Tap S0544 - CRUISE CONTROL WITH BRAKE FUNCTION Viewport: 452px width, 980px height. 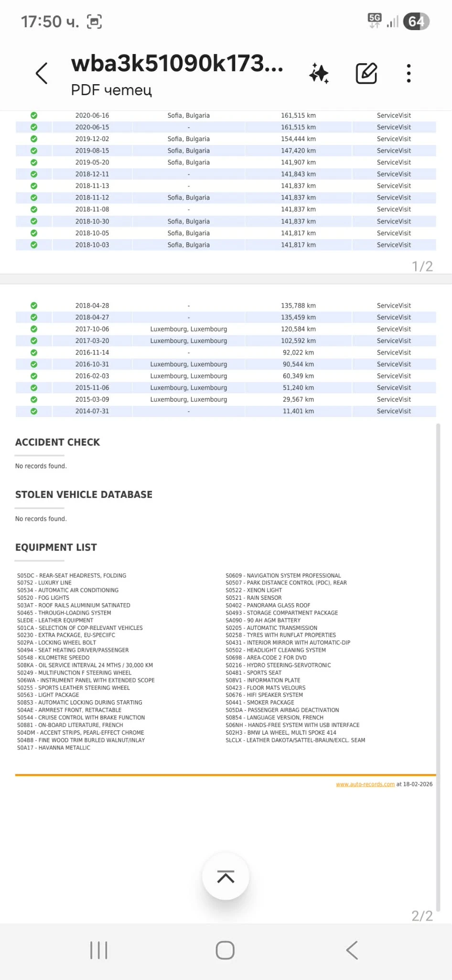click(x=81, y=717)
